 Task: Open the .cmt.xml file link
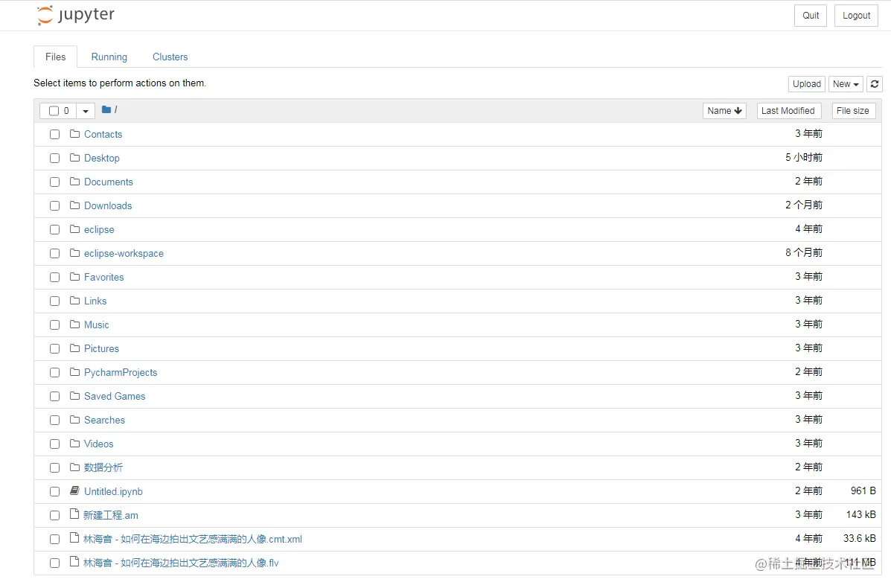pos(193,539)
